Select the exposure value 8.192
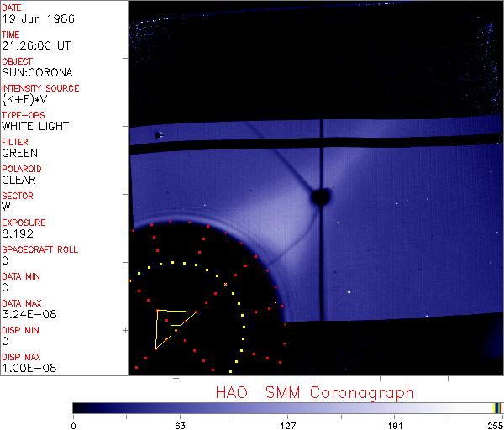The height and width of the screenshot is (430, 504). [x=18, y=233]
